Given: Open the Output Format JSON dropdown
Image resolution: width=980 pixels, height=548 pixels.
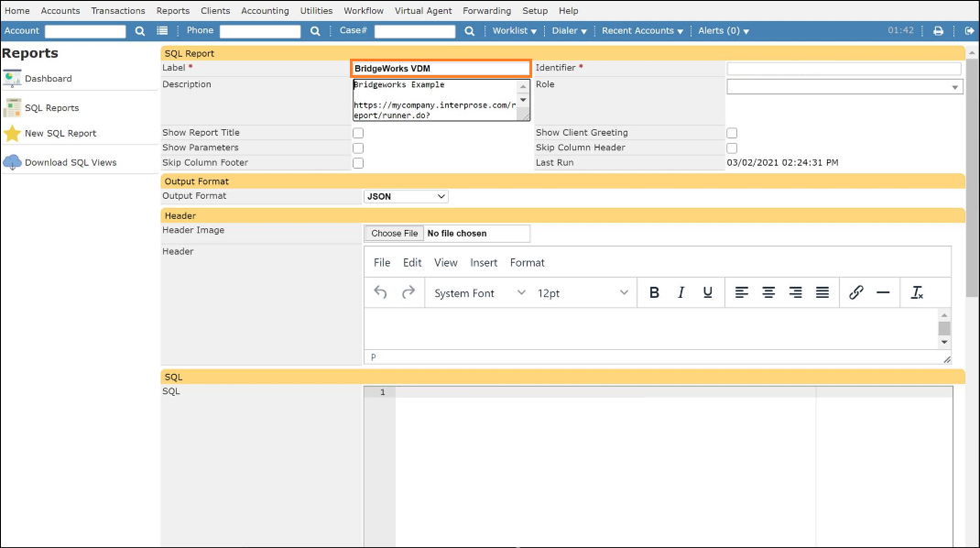Looking at the screenshot, I should tap(406, 196).
